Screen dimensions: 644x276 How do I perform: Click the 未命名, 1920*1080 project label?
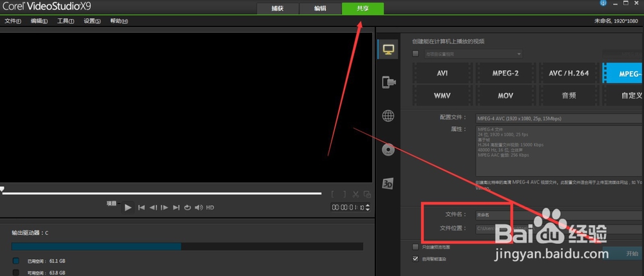616,21
